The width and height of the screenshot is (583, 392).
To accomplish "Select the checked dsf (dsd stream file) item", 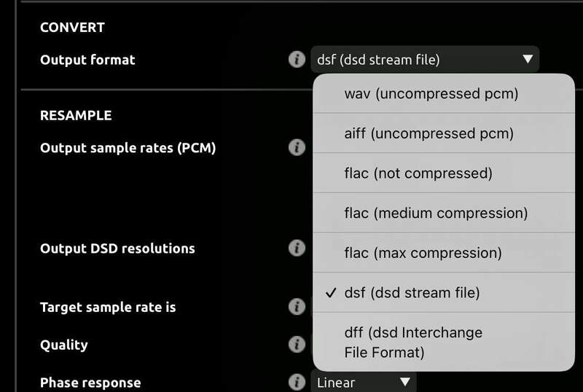I will coord(412,293).
